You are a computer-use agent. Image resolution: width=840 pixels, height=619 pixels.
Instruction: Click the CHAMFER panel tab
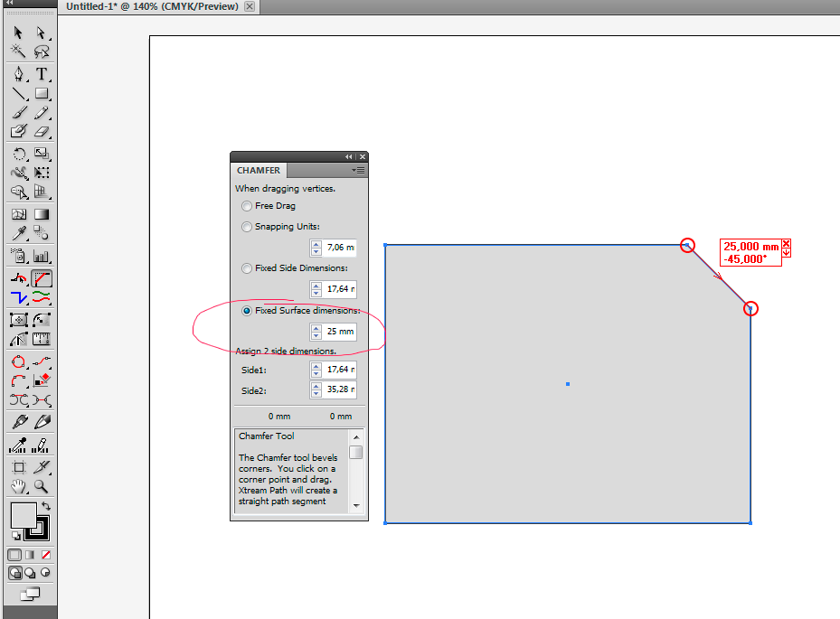259,170
